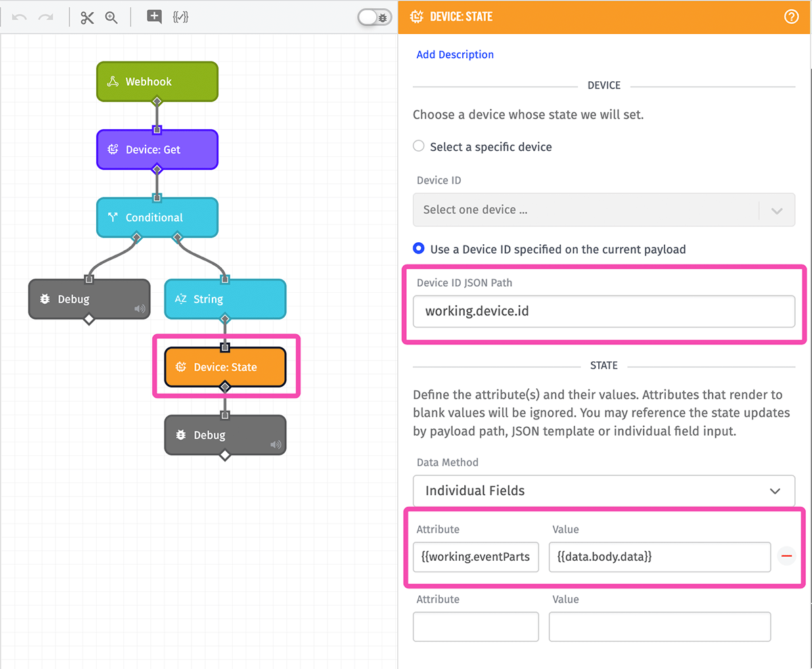
Task: Click the Device: State header icon
Action: 418,17
